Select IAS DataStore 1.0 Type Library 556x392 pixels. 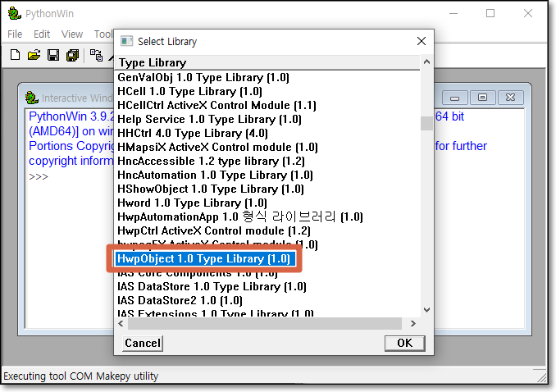tap(212, 287)
